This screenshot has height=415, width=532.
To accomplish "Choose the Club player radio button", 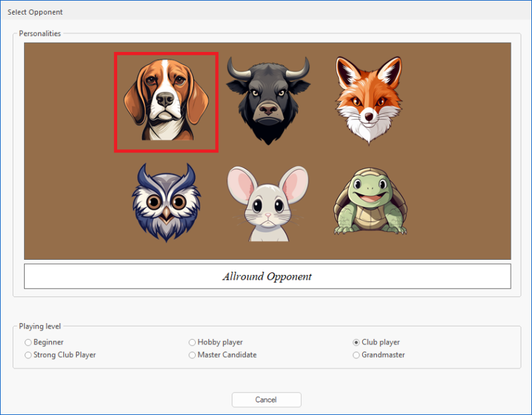I will point(356,342).
